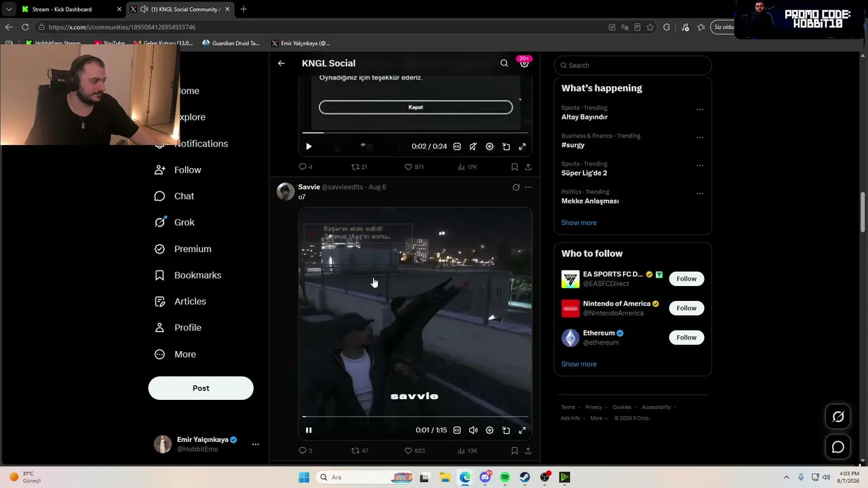This screenshot has width=868, height=488.
Task: Open options for Altay Bayındır trend
Action: coord(700,110)
